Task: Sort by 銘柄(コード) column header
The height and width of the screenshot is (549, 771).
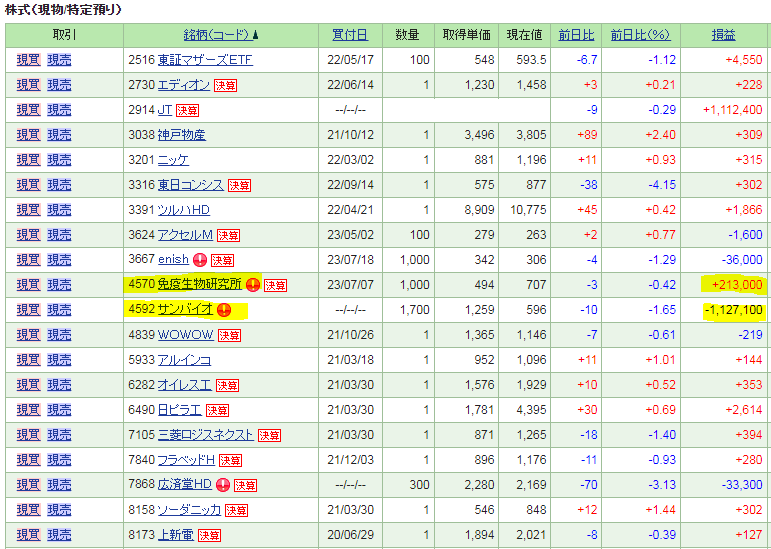Action: coord(221,35)
